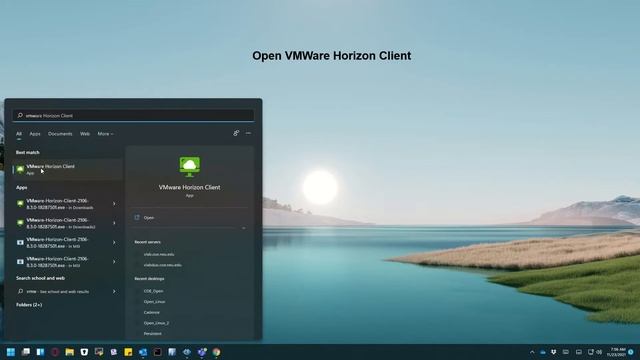The height and width of the screenshot is (360, 640).
Task: Expand the 'vmw - See school and web results' arrow
Action: (114, 291)
